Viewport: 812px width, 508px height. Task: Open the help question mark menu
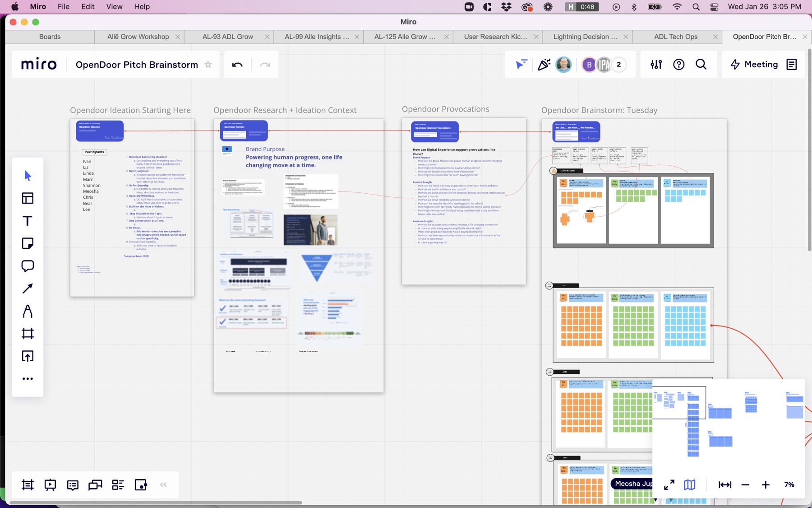coord(678,65)
